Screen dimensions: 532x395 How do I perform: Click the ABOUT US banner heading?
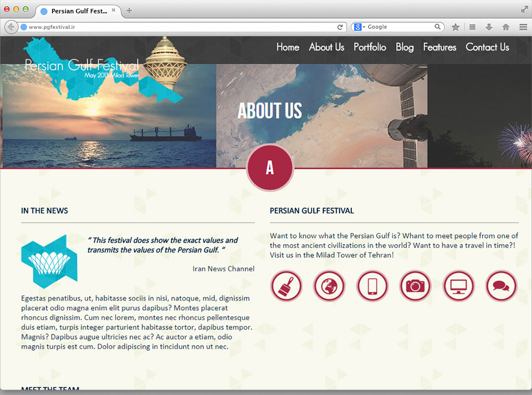tap(270, 111)
